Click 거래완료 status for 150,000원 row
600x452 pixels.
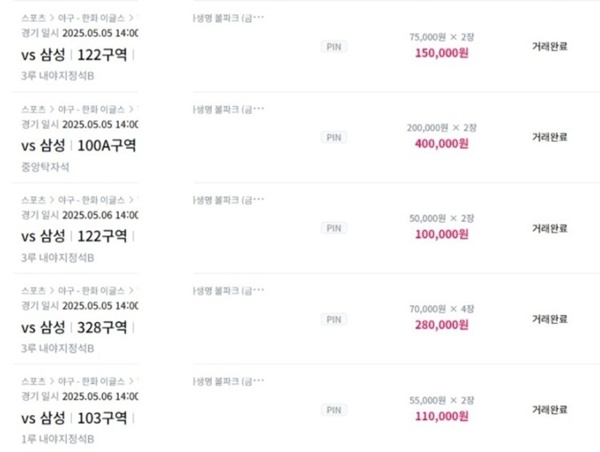(x=549, y=47)
